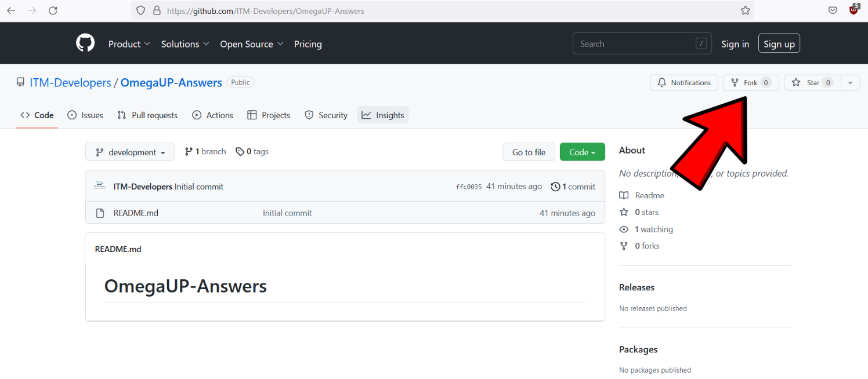Click the No releases published text

pos(653,308)
